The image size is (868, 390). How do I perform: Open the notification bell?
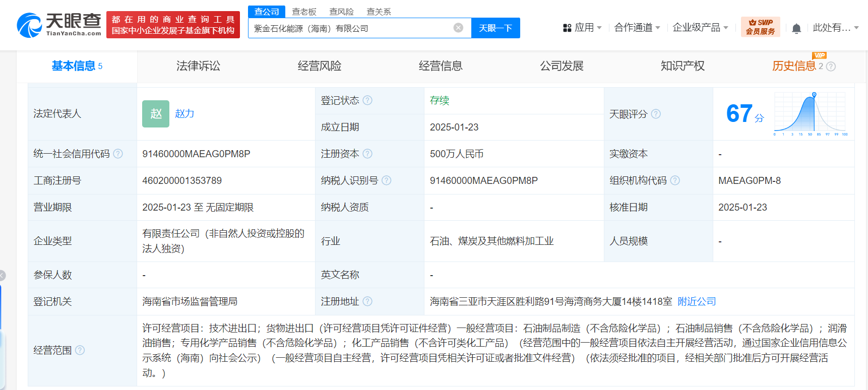click(x=796, y=28)
